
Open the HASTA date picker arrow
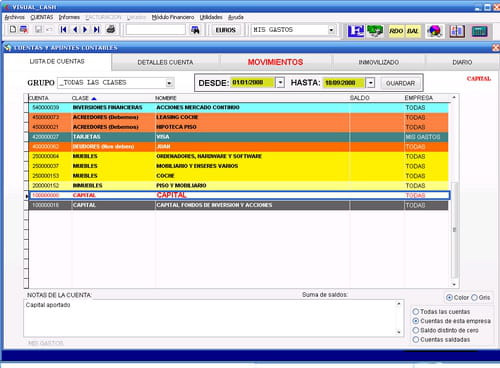pos(371,82)
